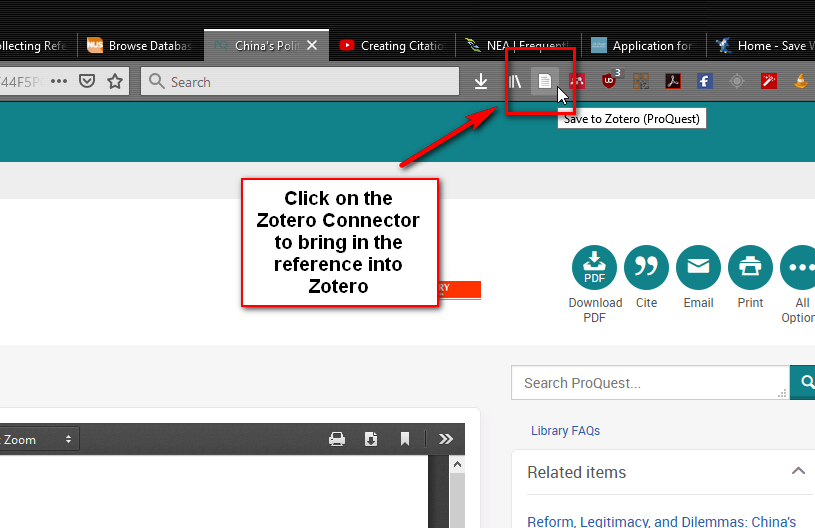Screen dimensions: 815x528
Task: Open the downloads arrow in toolbar
Action: coord(481,81)
